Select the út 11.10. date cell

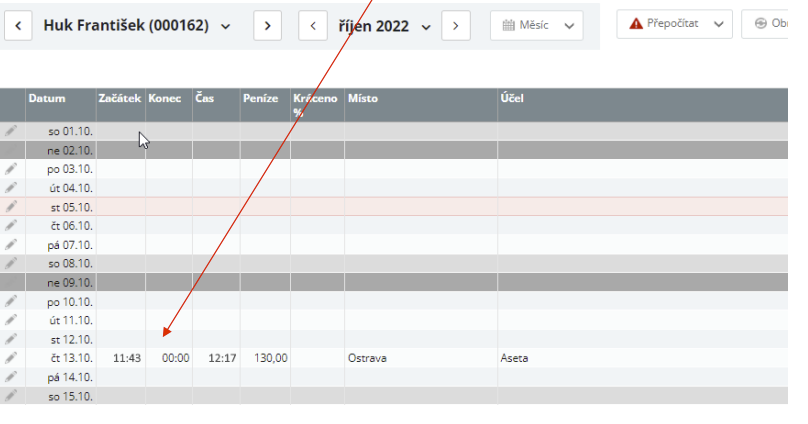click(x=61, y=320)
